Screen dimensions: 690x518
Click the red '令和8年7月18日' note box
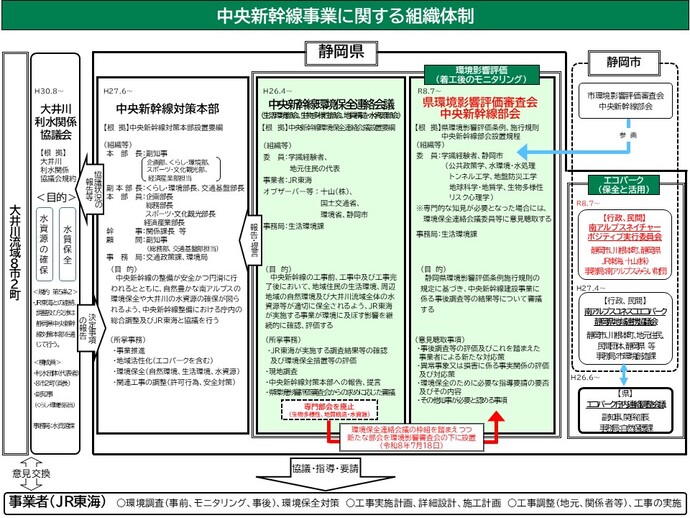pos(411,437)
